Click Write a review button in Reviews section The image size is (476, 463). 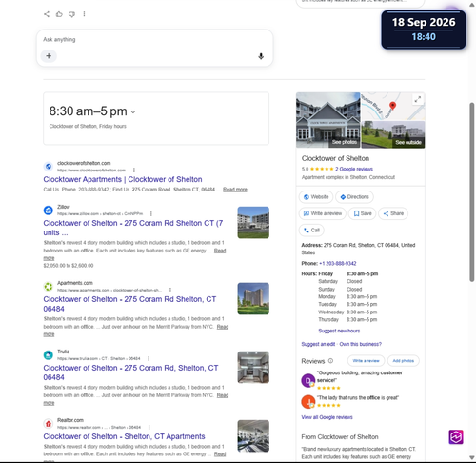(366, 361)
